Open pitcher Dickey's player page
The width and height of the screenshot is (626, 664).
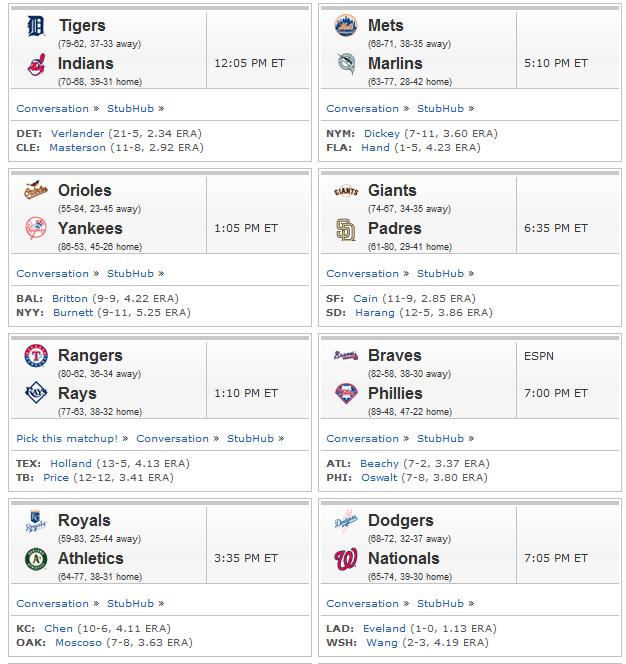[382, 133]
